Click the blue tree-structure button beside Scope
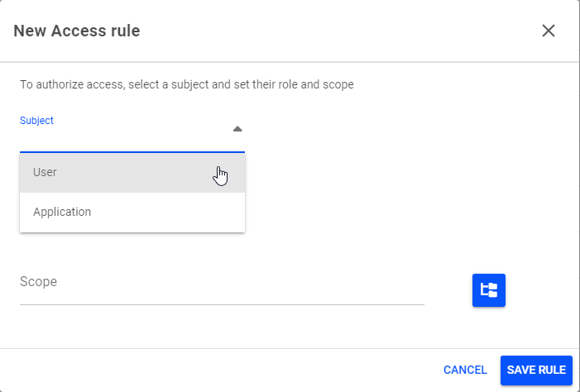Screen dimensions: 580x392 tap(489, 290)
